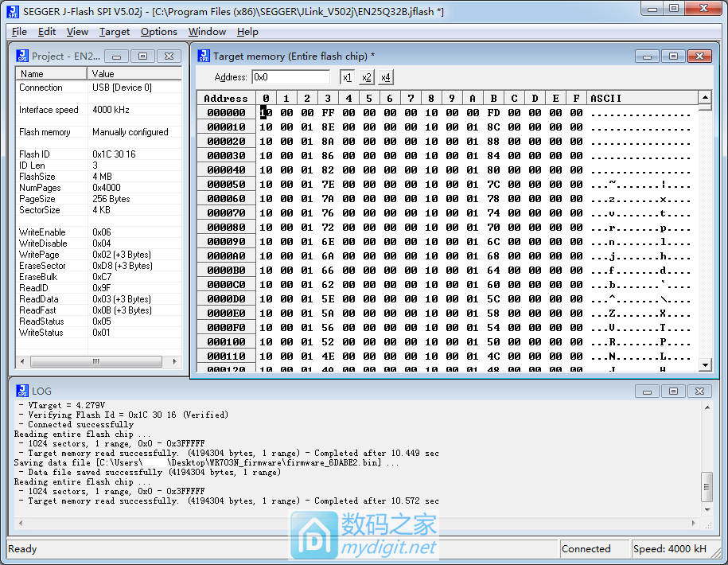Select the NumPages row
728x565 pixels.
tap(99, 188)
